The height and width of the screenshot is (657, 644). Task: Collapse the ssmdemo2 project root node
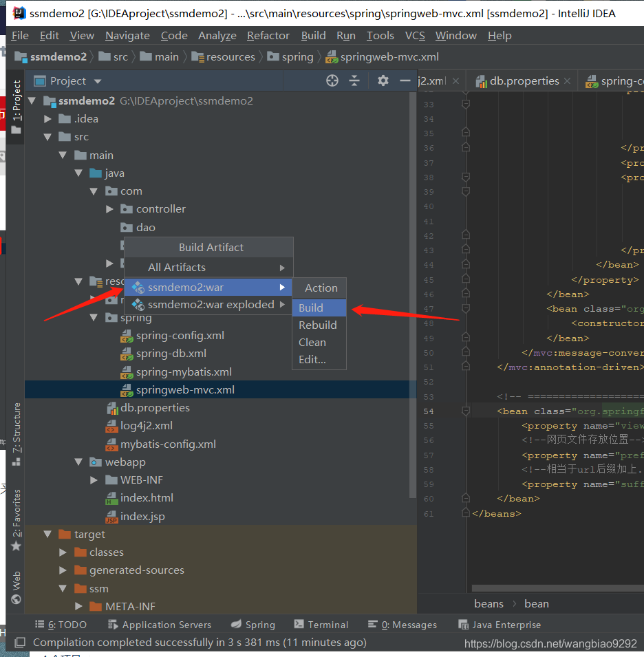32,101
